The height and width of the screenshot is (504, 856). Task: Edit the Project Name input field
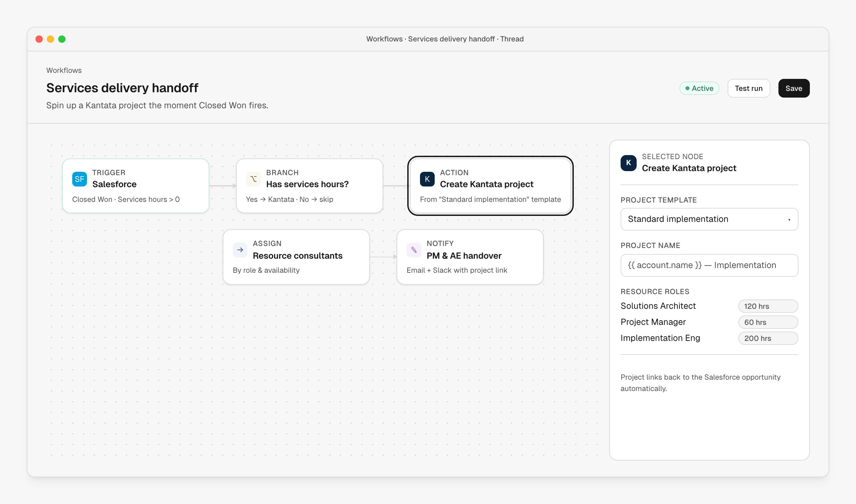(x=709, y=265)
